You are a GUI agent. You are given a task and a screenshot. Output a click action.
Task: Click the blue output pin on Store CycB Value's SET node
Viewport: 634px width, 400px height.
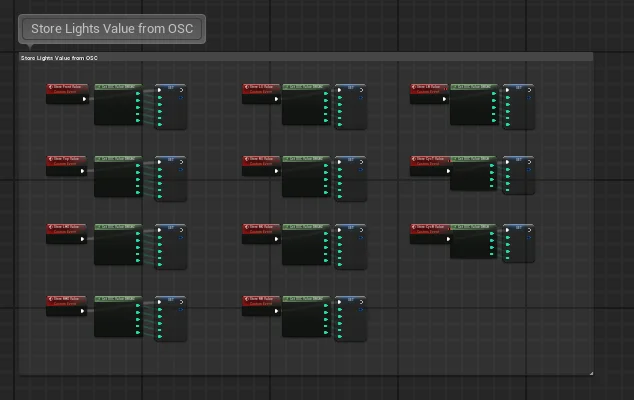528,237
